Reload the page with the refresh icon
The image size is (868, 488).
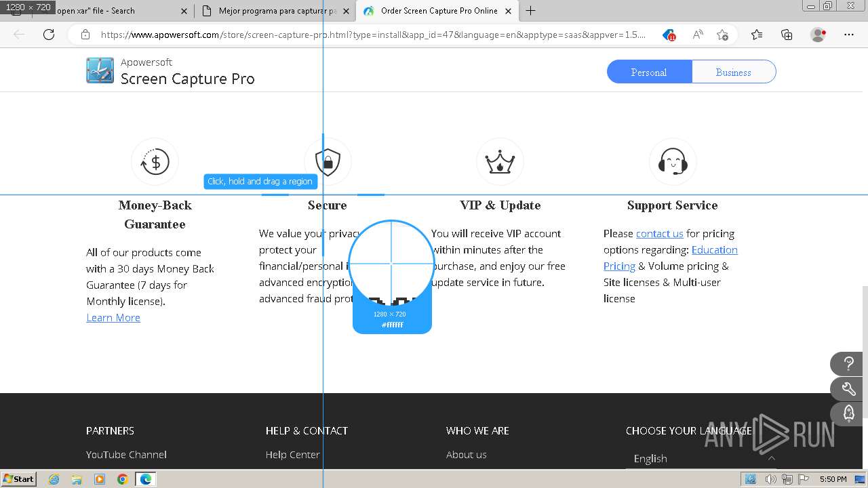click(x=49, y=35)
